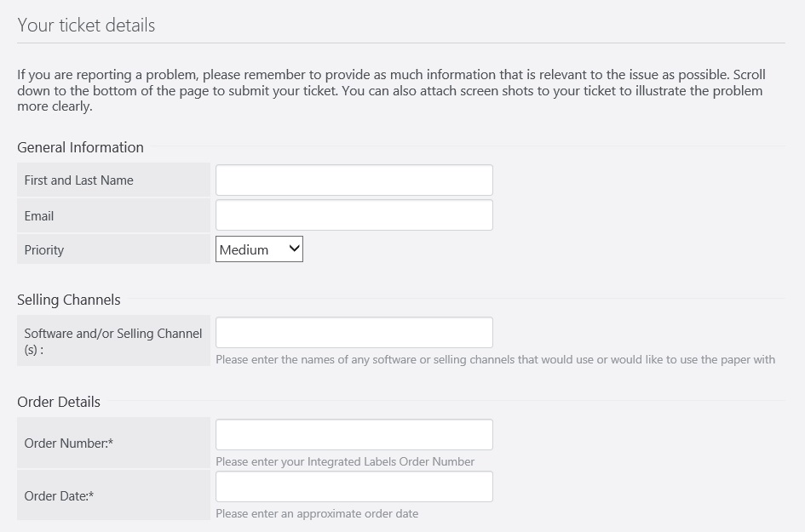Click the selling channels helper text
This screenshot has height=532, width=805.
click(x=496, y=359)
